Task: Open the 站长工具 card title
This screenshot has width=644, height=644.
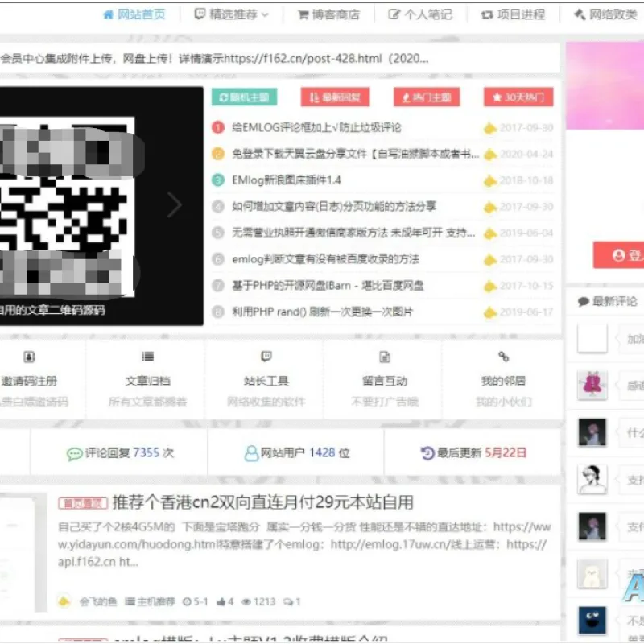Action: tap(266, 381)
